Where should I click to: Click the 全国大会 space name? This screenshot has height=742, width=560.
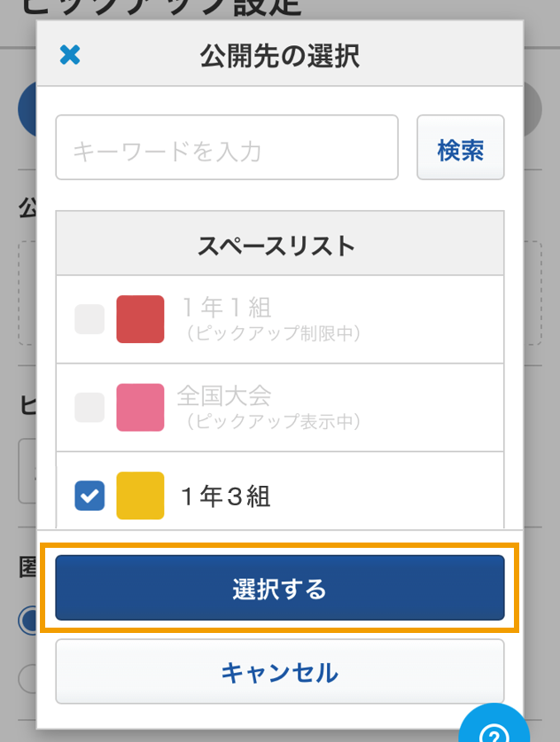click(x=224, y=395)
